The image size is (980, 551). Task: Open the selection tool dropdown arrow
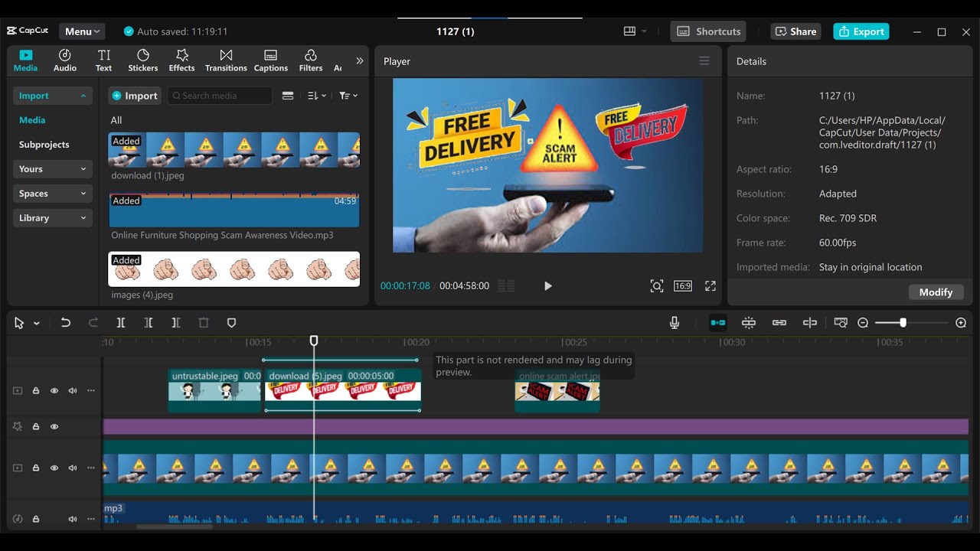[x=36, y=323]
